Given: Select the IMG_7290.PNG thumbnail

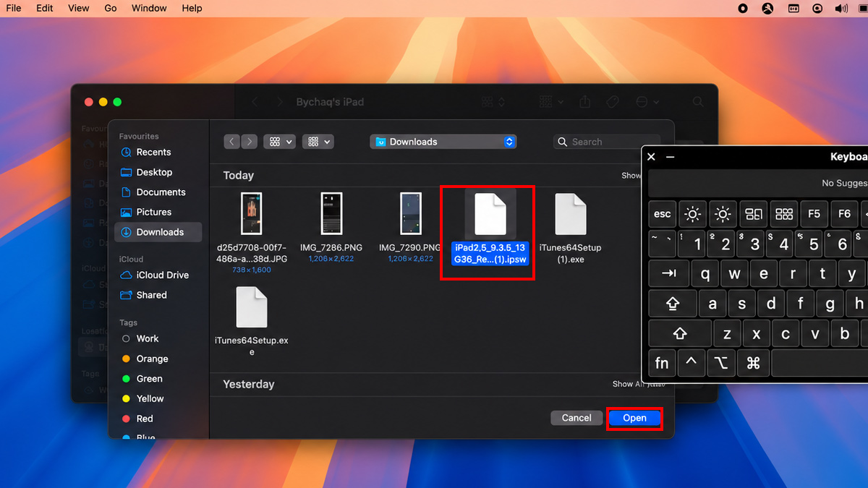Looking at the screenshot, I should [x=411, y=213].
